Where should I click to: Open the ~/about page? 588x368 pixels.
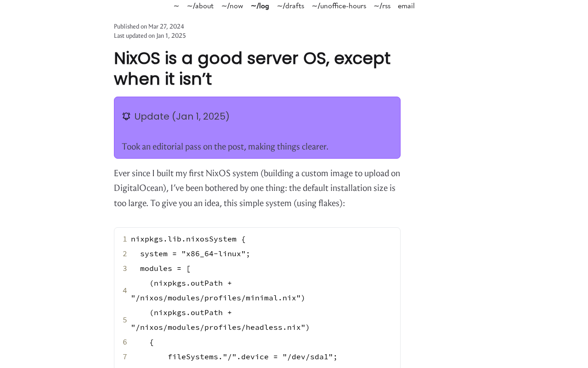coord(200,6)
